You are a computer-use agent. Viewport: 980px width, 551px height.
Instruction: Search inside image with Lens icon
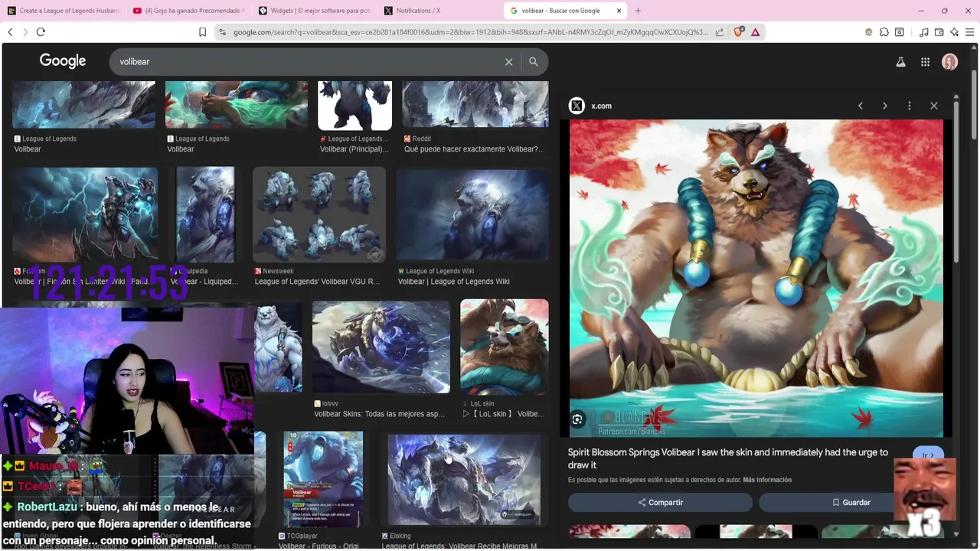click(x=577, y=419)
